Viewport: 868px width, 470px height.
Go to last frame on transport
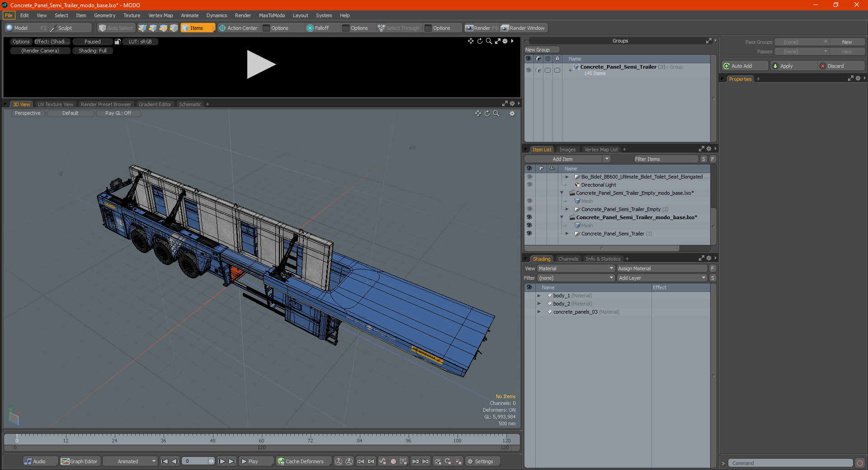click(232, 461)
